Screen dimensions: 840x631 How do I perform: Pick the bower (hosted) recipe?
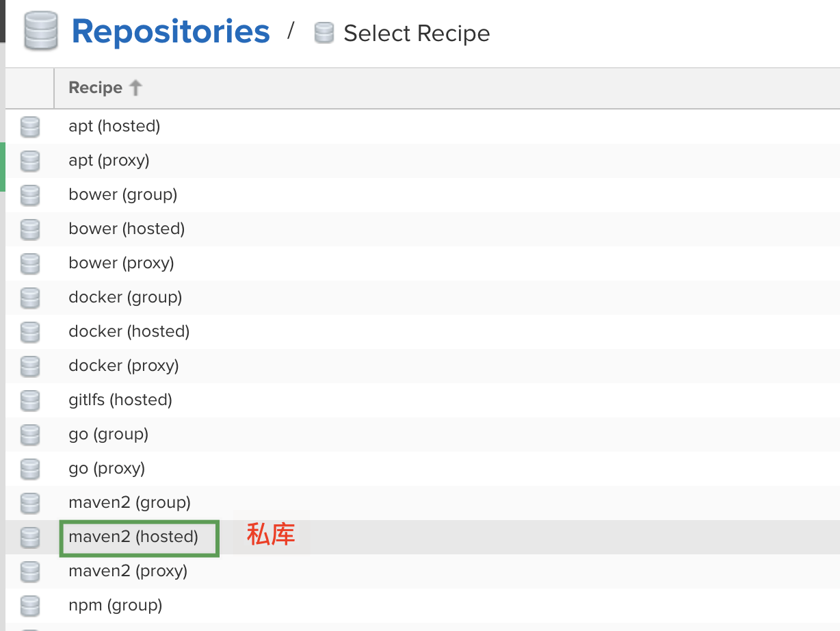point(127,229)
